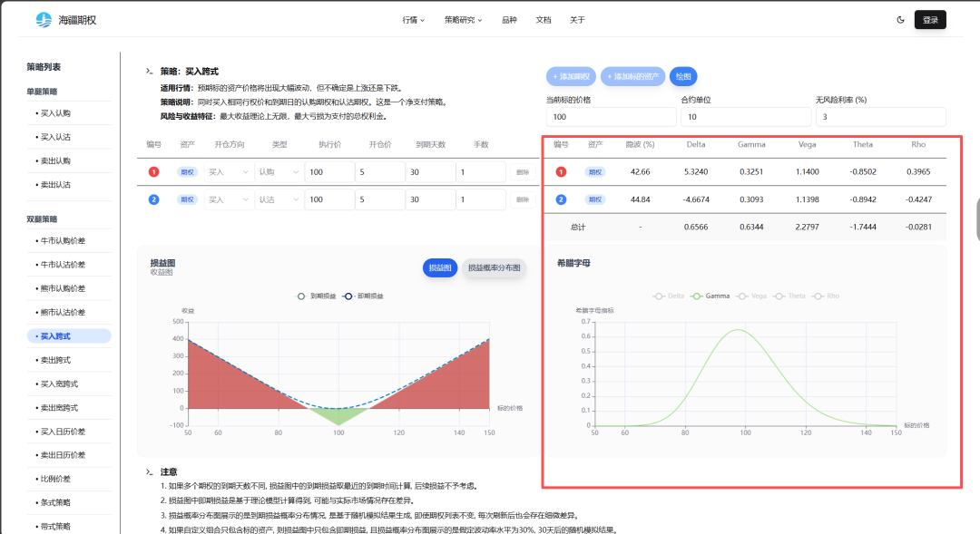The height and width of the screenshot is (534, 980).
Task: Click the 登录 button
Action: [x=930, y=20]
